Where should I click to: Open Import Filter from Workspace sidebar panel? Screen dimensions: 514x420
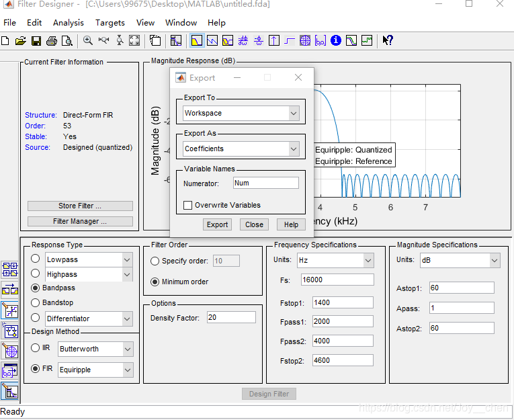(x=10, y=371)
